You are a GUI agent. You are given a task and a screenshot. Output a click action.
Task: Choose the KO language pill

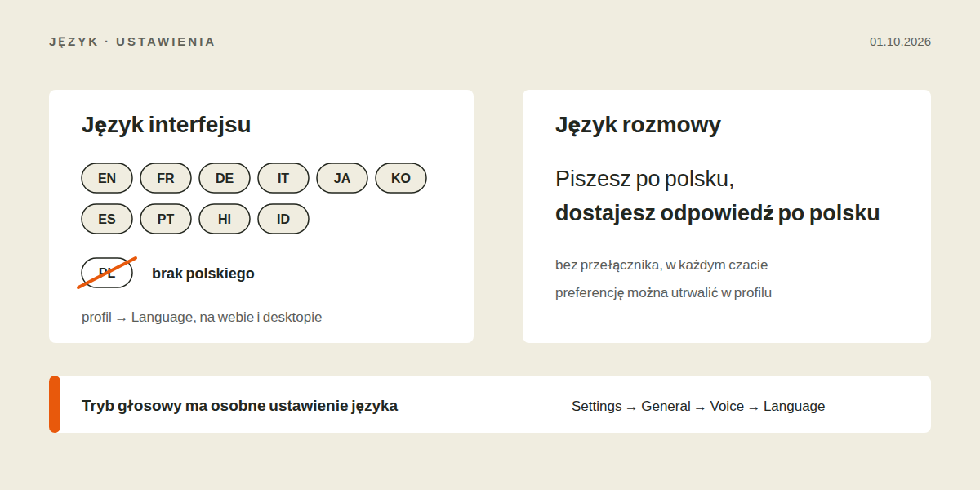pyautogui.click(x=401, y=178)
